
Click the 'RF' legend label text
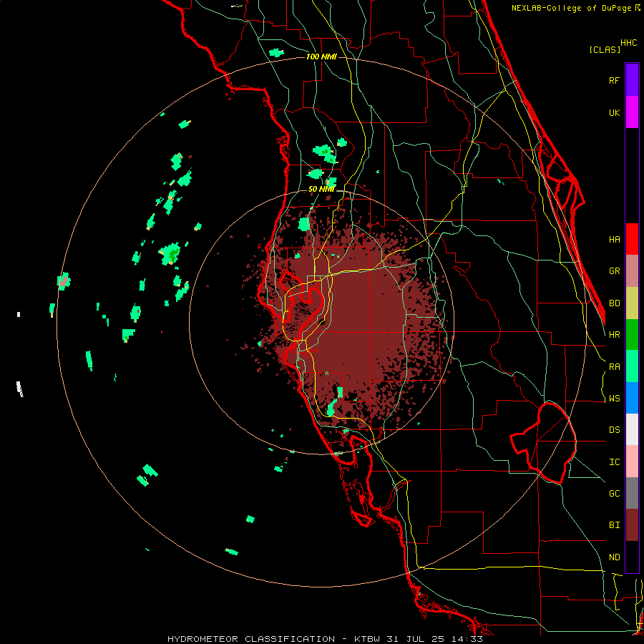coord(614,80)
